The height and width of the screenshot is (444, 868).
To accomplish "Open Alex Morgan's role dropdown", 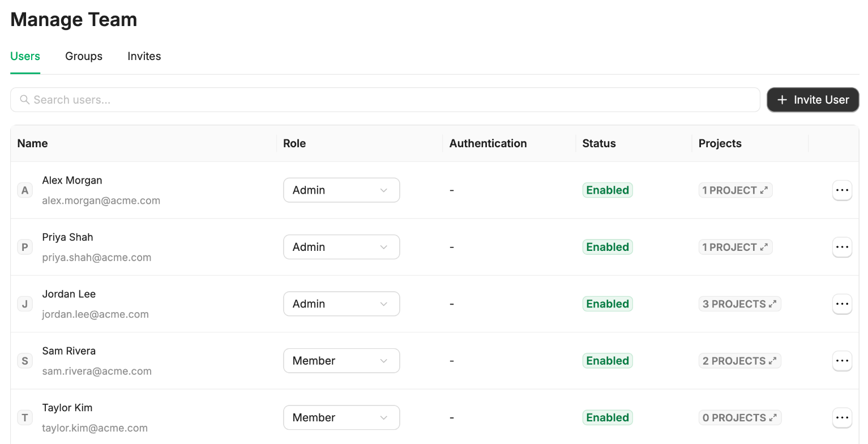I will [x=341, y=190].
